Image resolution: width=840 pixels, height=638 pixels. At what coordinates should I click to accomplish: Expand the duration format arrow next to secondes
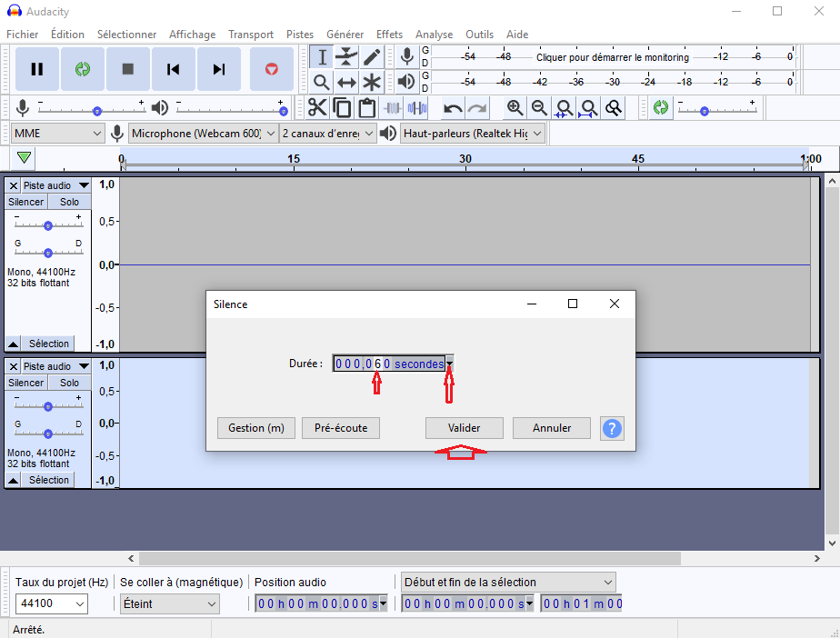tap(449, 364)
